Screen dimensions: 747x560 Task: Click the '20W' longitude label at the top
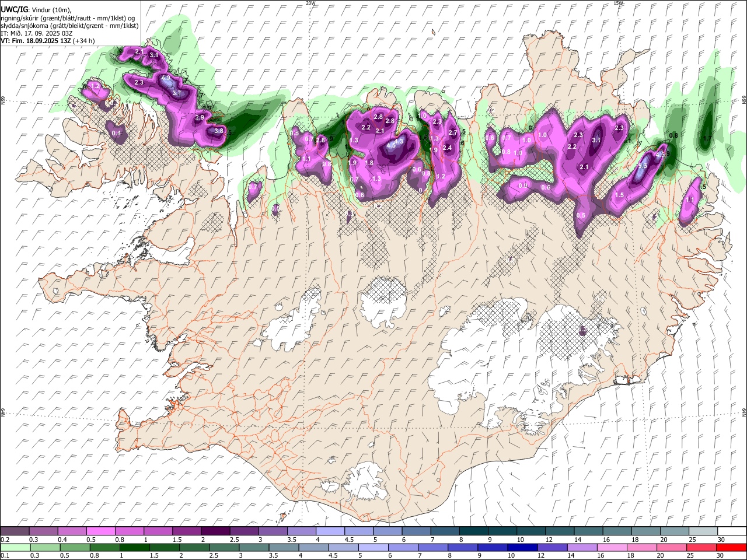[x=310, y=3]
